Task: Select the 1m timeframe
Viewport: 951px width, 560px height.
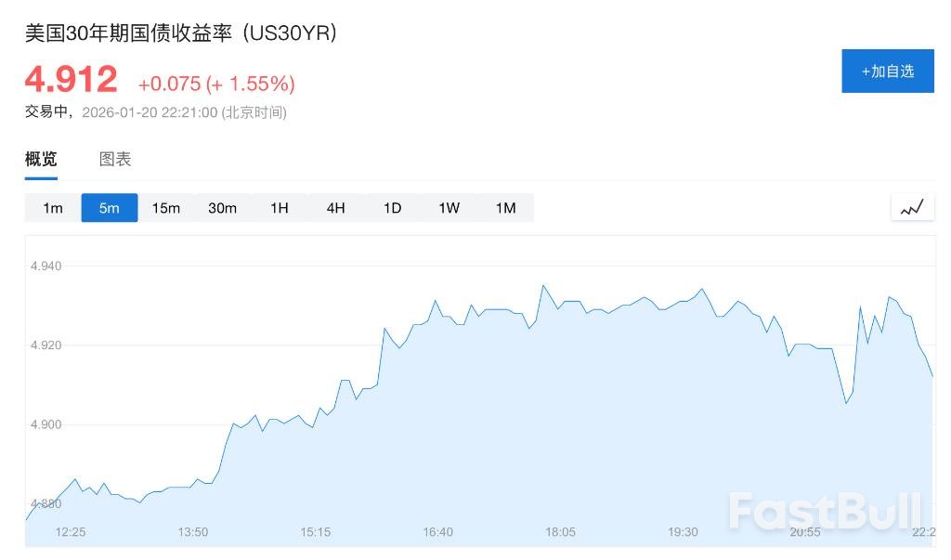Action: coord(53,208)
